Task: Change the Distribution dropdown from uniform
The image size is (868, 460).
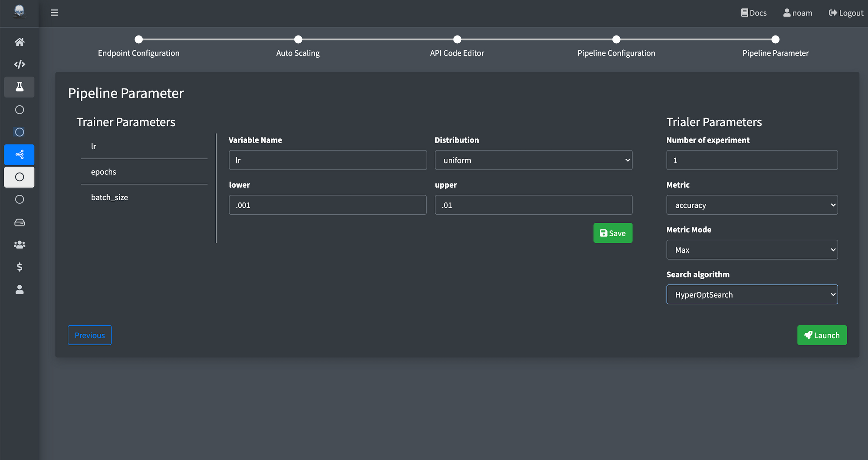Action: (533, 160)
